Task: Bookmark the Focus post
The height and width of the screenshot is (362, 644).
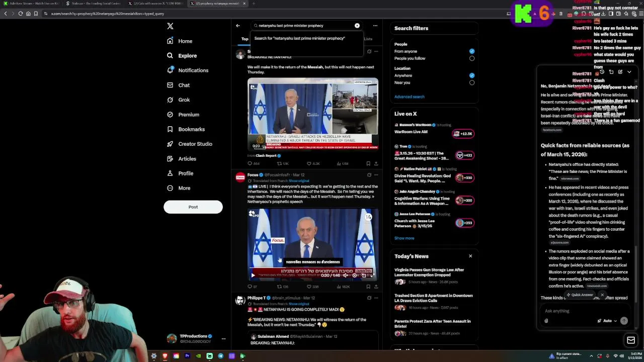Action: pyautogui.click(x=368, y=287)
